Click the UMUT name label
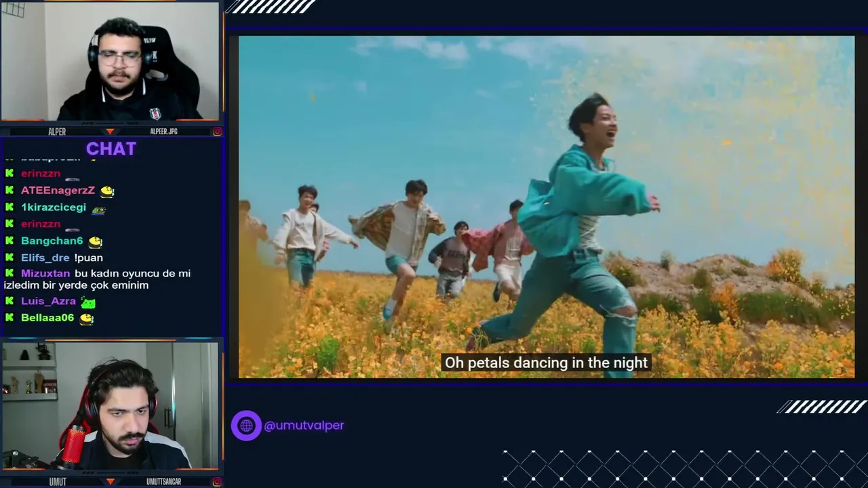The image size is (868, 488). (x=58, y=482)
